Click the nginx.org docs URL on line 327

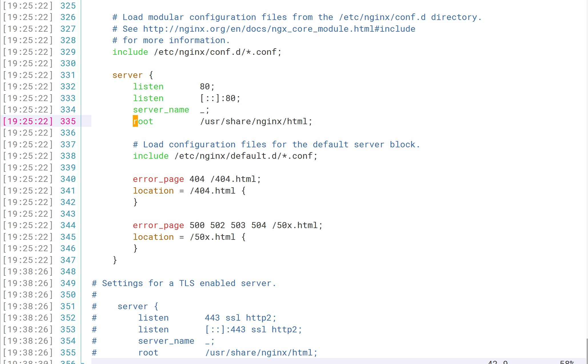pos(279,29)
